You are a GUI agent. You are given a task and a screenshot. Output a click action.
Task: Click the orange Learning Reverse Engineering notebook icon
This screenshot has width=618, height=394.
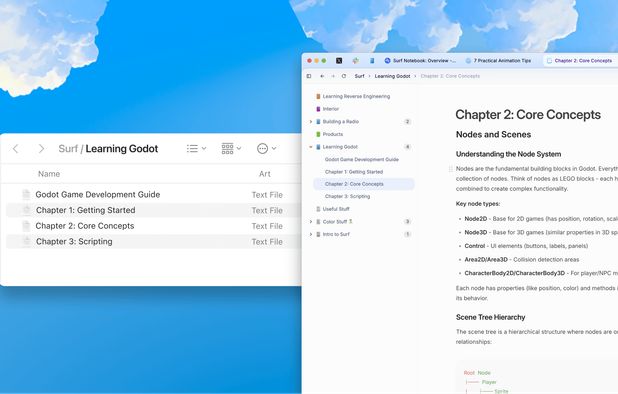318,96
